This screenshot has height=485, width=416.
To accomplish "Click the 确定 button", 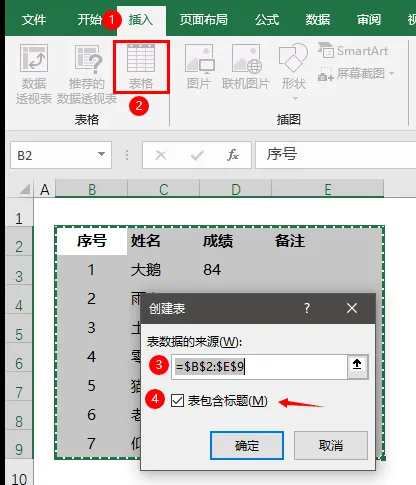I will (x=247, y=446).
